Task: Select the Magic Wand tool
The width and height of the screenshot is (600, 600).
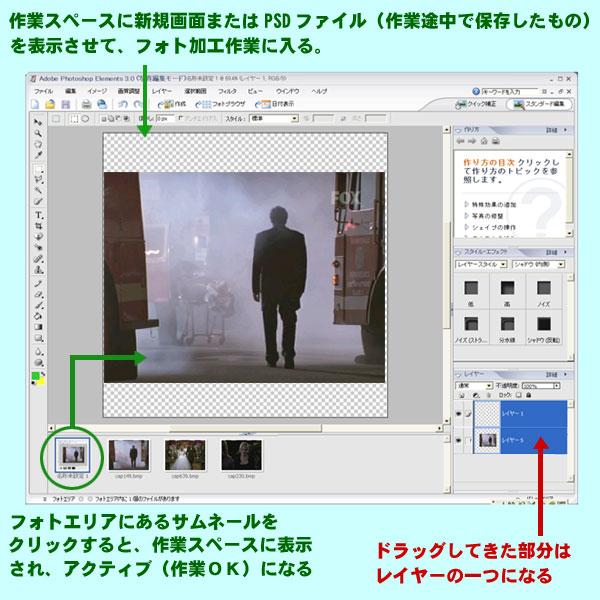Action: click(x=38, y=190)
